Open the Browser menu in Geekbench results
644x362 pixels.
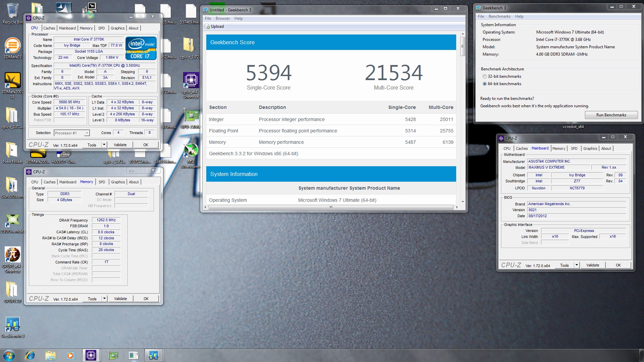point(223,18)
